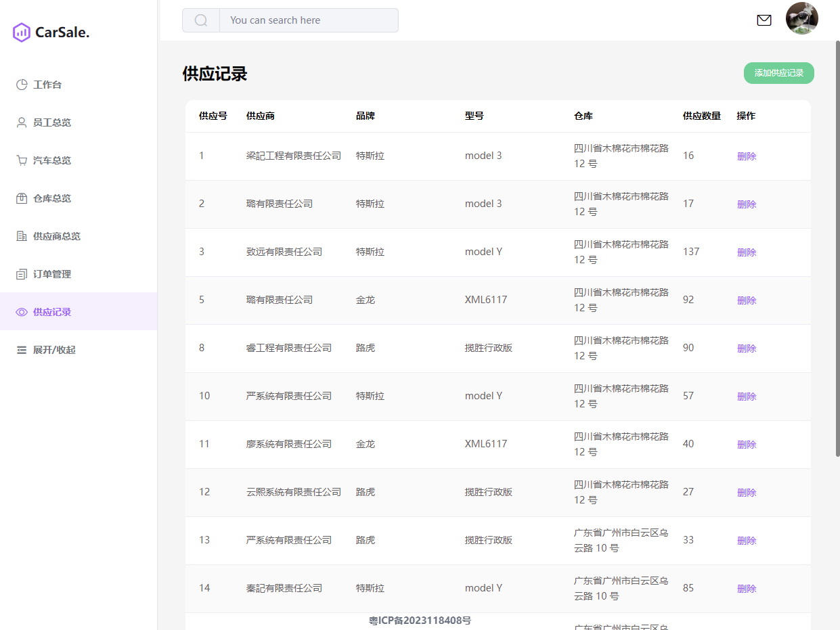The image size is (840, 630).
Task: Click warehouse address in row 13
Action: (x=621, y=540)
